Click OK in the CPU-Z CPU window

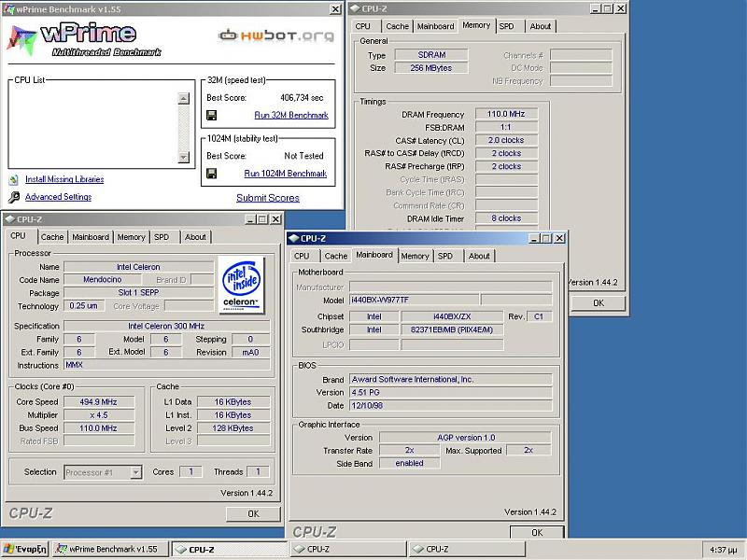(x=253, y=514)
